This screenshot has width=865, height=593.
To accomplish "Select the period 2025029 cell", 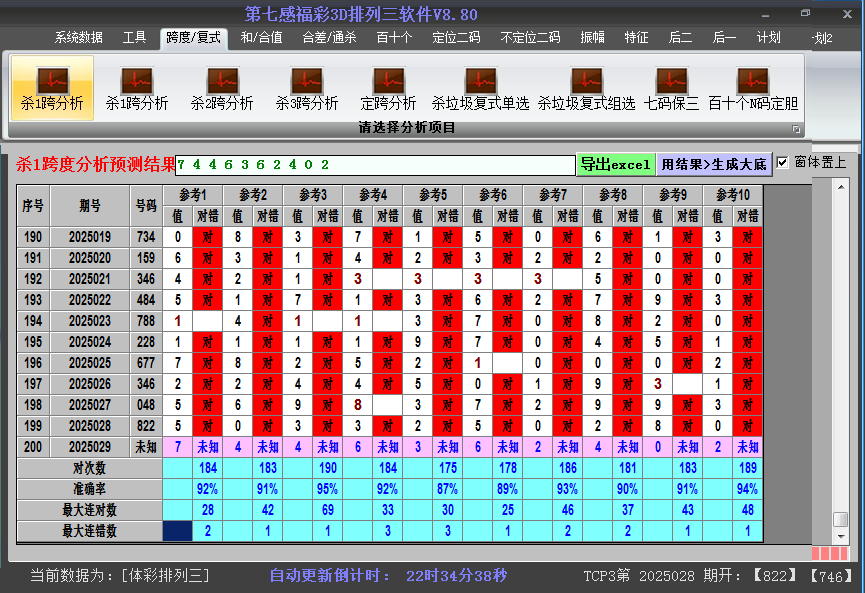I will pos(90,447).
